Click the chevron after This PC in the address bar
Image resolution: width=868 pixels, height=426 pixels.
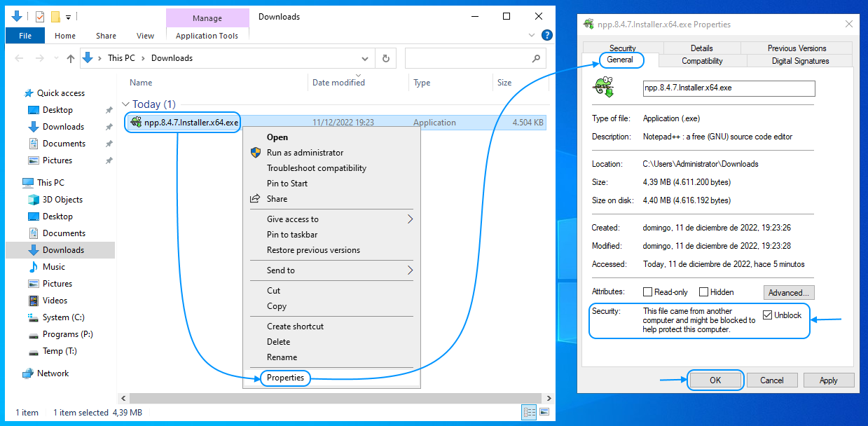(143, 58)
